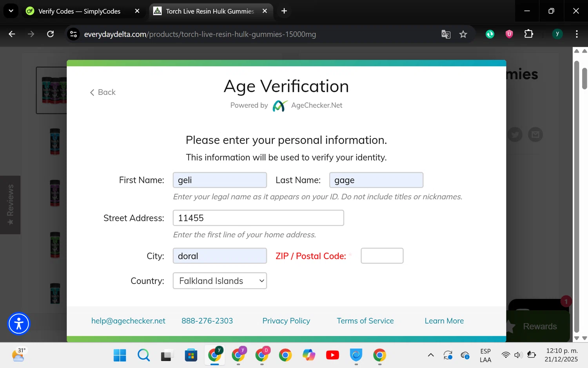Click the Twitter share icon
588x368 pixels.
point(515,135)
